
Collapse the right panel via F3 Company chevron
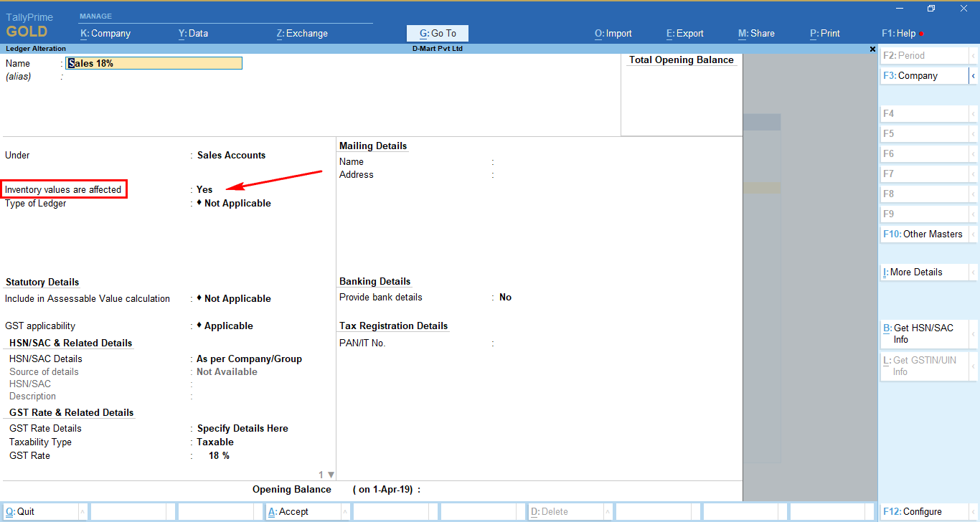[x=973, y=75]
